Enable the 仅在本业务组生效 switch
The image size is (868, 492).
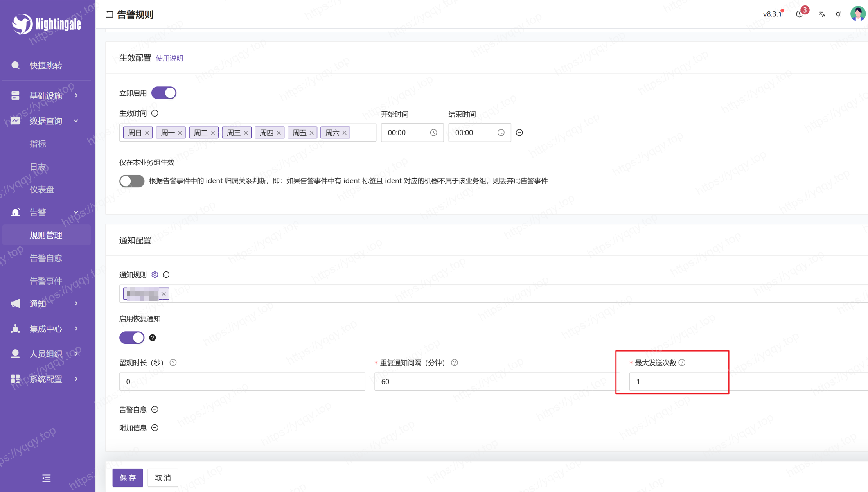click(x=132, y=181)
